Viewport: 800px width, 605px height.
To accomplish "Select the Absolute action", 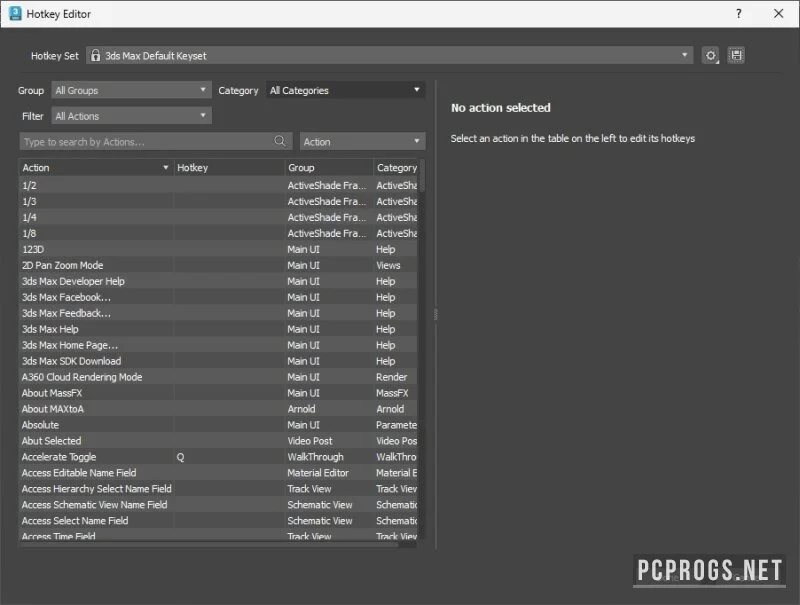I will click(x=218, y=425).
